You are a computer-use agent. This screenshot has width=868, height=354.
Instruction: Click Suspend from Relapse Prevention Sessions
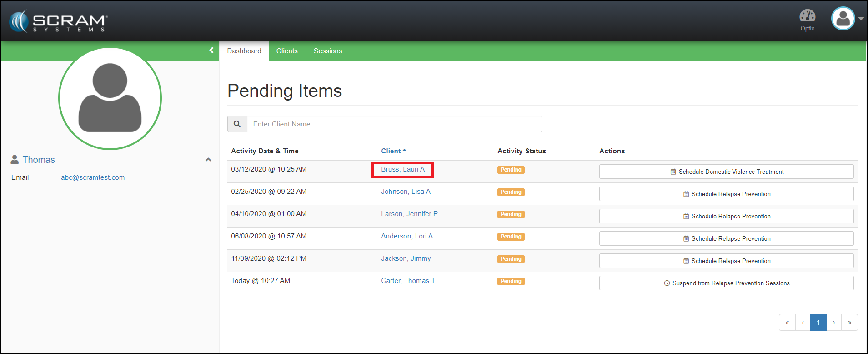pyautogui.click(x=726, y=283)
